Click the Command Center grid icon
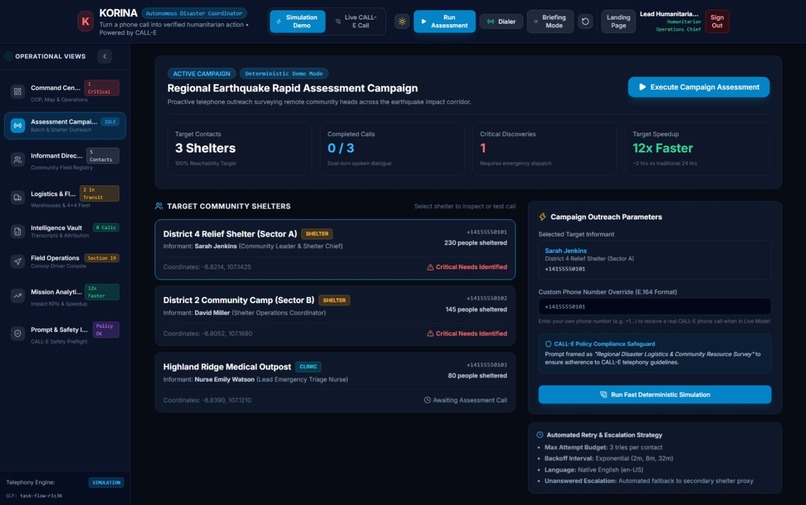This screenshot has width=806, height=505. tap(17, 92)
